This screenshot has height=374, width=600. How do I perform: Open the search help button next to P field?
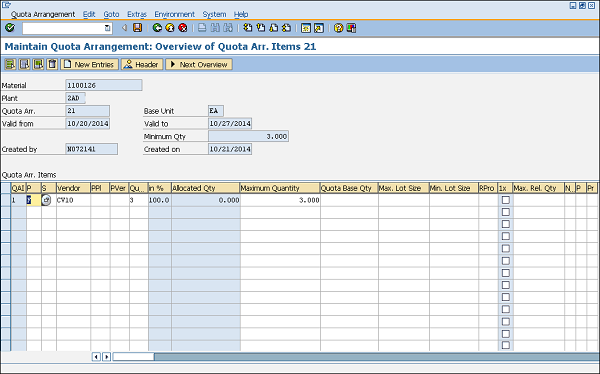(46, 200)
